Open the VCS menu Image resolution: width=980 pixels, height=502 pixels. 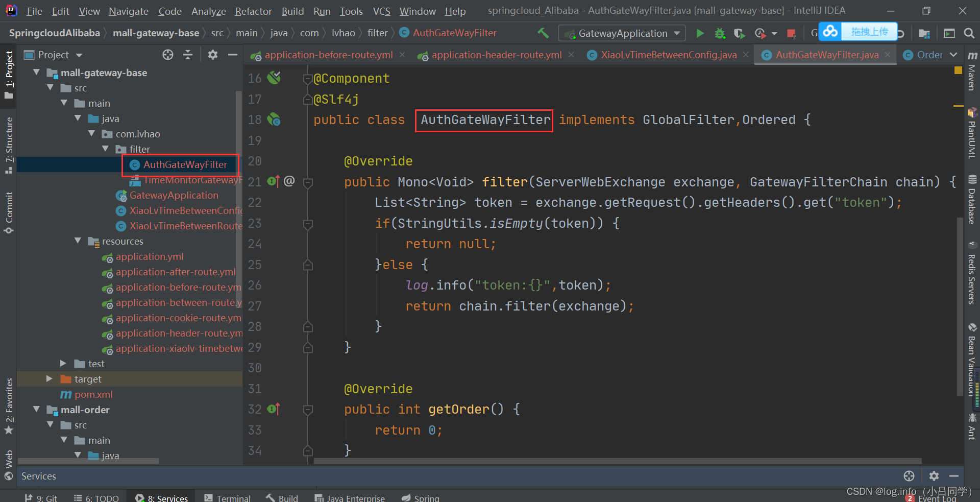click(381, 11)
